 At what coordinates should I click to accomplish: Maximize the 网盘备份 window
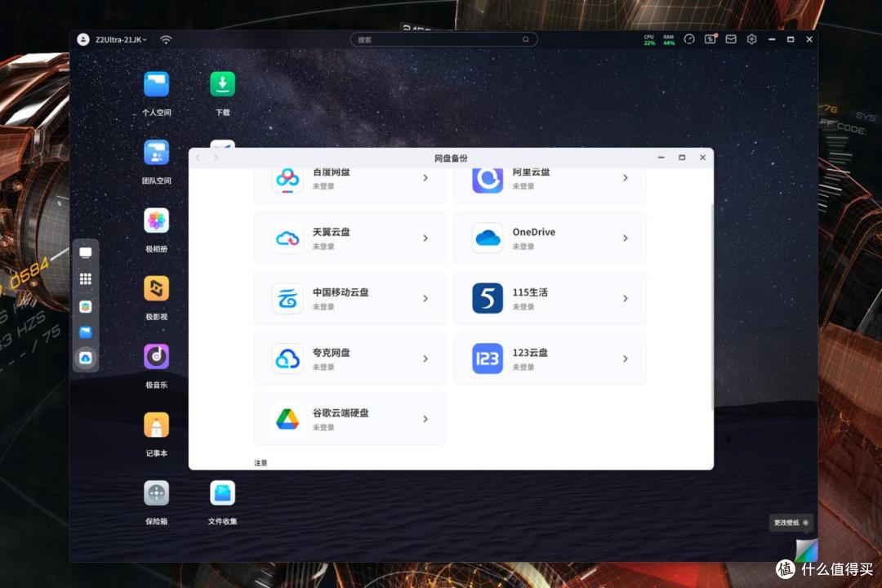(x=682, y=158)
